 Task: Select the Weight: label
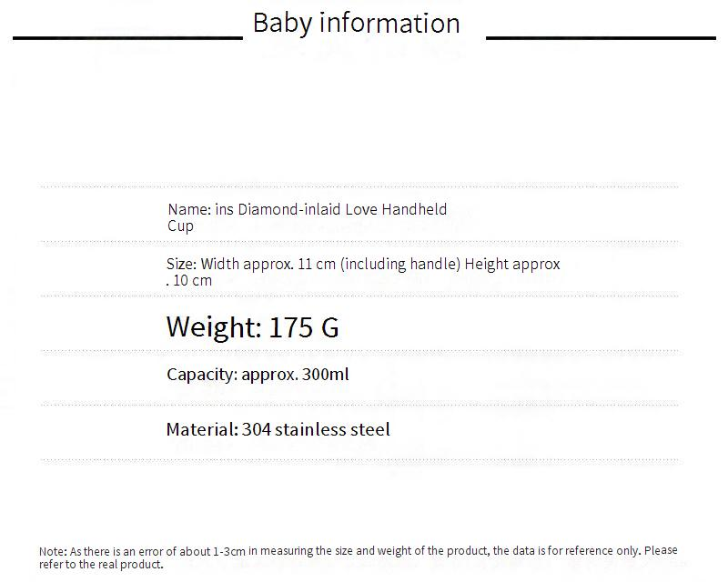coord(215,326)
